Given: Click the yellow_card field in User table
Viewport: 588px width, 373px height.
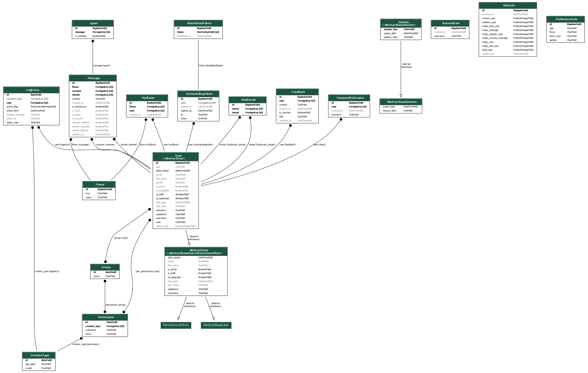Looking at the screenshot, I should 162,226.
